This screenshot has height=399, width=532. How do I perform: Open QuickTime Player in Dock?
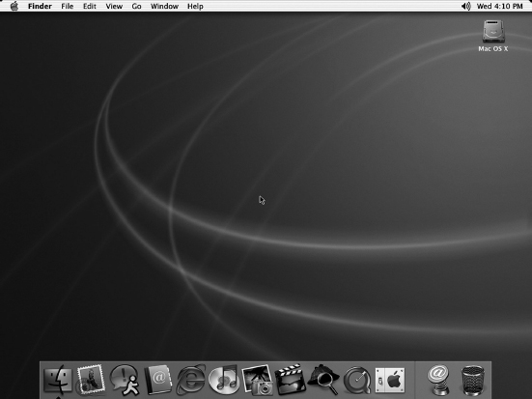click(x=357, y=380)
